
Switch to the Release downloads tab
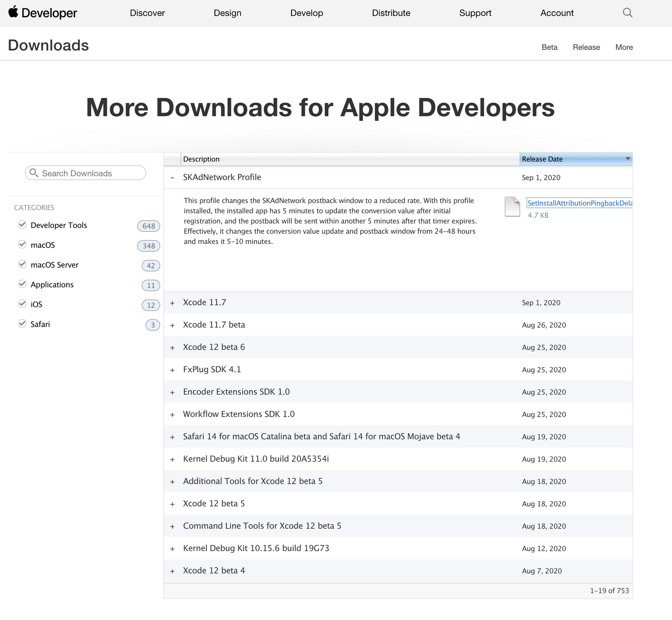pyautogui.click(x=586, y=47)
